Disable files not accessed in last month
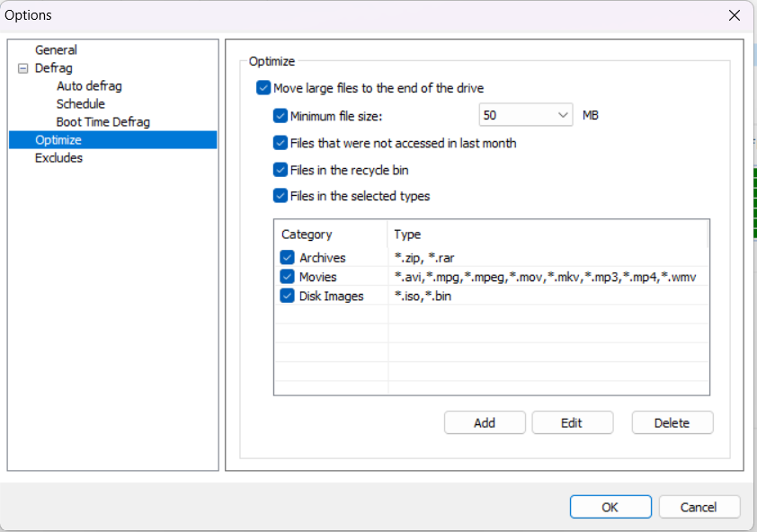 click(281, 143)
